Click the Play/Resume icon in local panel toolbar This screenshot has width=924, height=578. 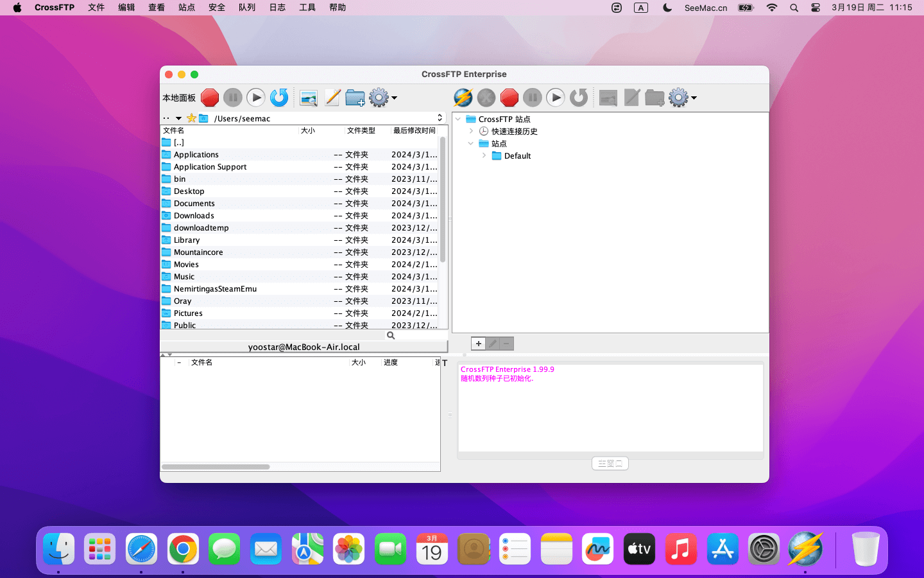tap(256, 98)
